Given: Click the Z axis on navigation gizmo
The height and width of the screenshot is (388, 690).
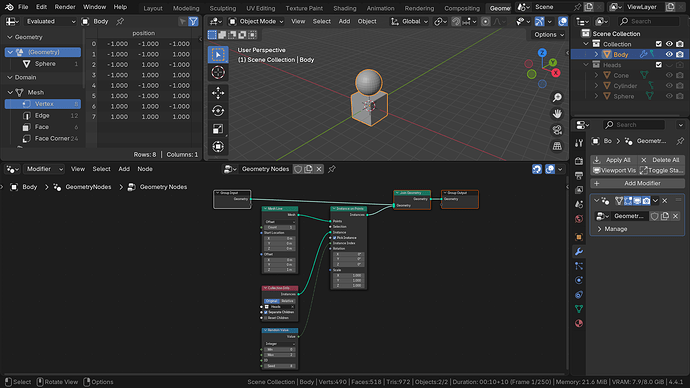Looking at the screenshot, I should tap(542, 53).
